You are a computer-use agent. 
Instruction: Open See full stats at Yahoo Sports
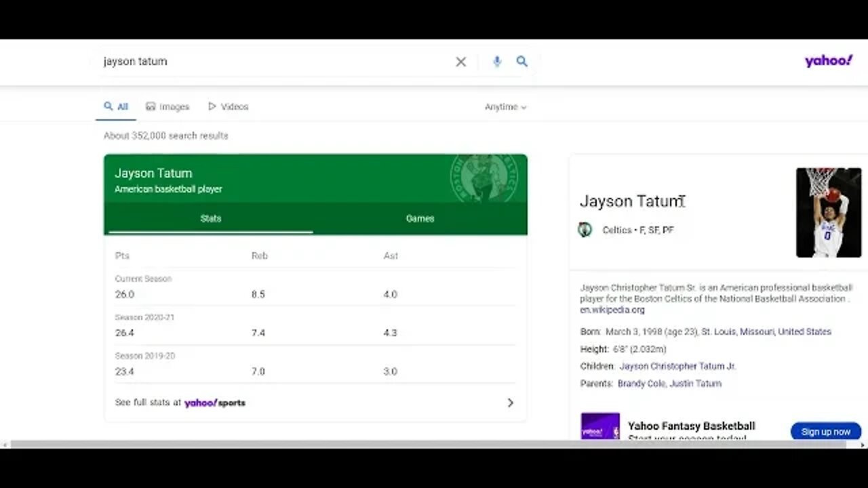[180, 403]
